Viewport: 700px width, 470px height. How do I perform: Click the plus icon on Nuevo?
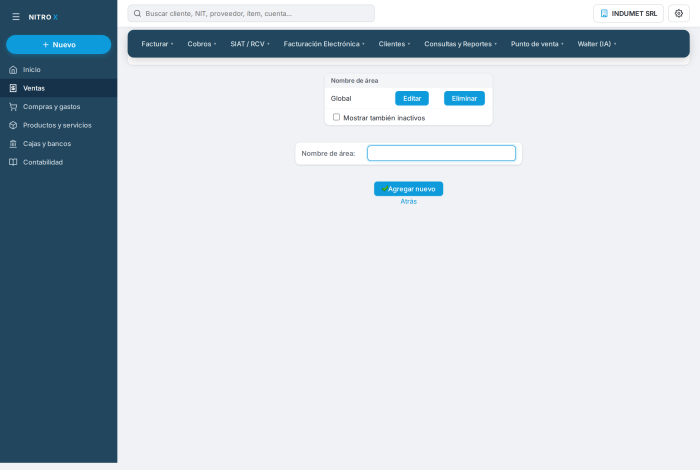coord(46,45)
